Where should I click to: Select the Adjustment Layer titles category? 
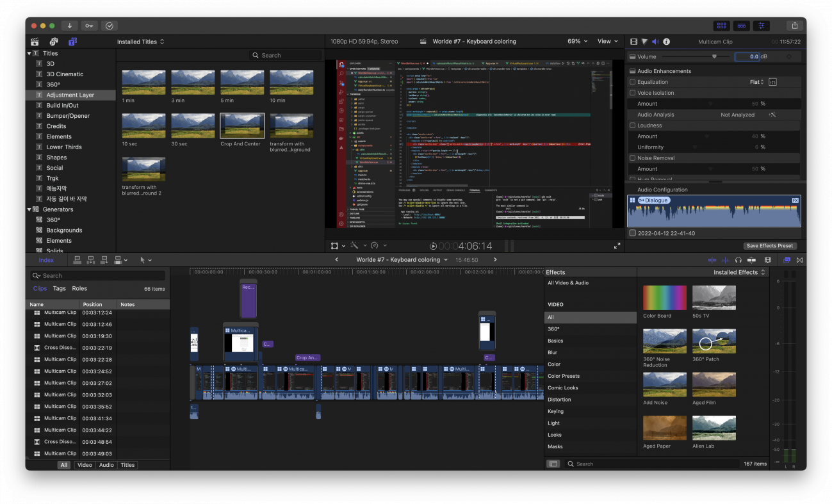70,95
